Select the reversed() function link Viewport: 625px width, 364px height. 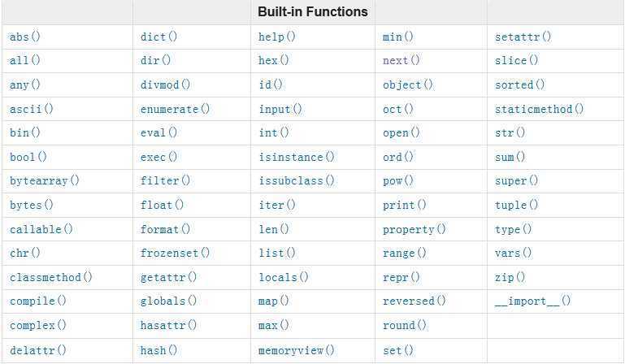(414, 301)
